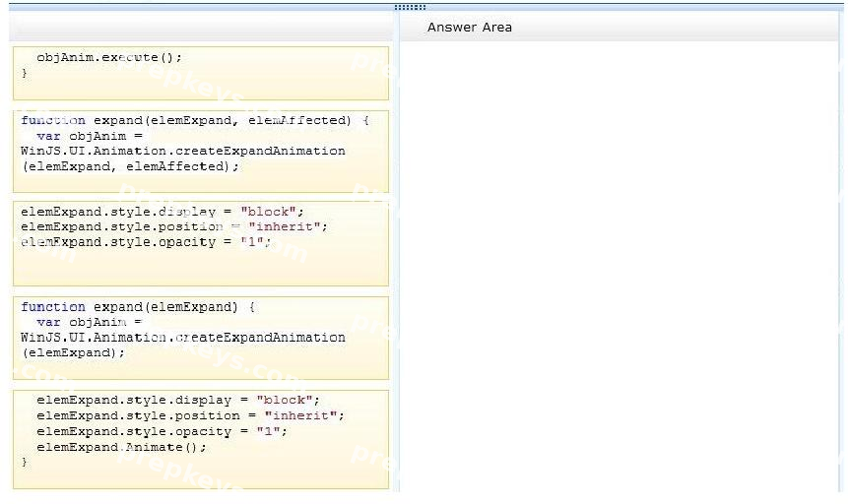Click the Answer Area heading
The image size is (848, 504).
point(470,27)
